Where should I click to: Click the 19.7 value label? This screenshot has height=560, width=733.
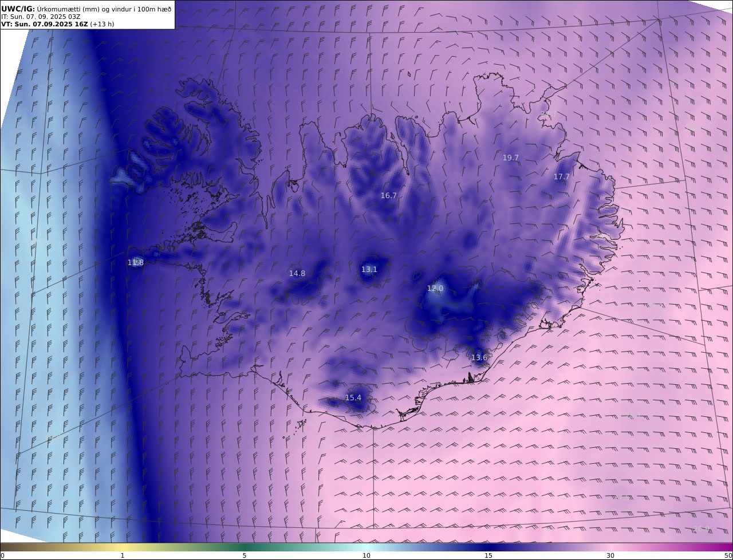[510, 158]
